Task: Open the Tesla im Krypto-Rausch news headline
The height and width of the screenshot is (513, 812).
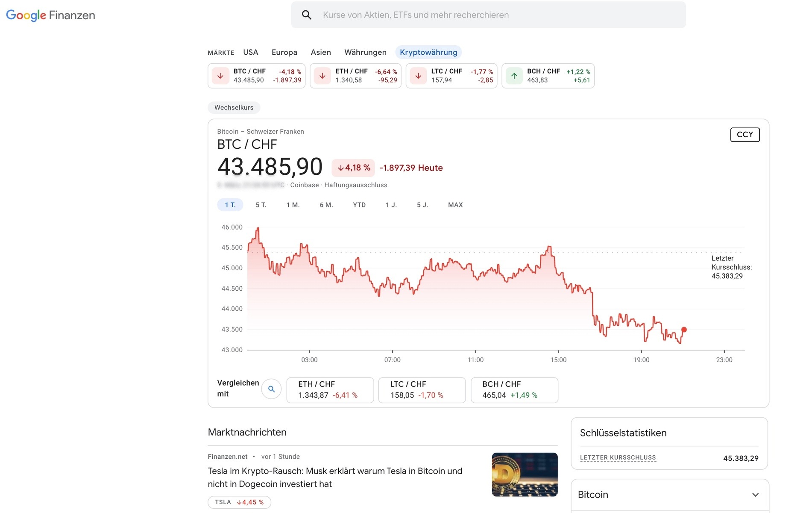Action: tap(335, 478)
